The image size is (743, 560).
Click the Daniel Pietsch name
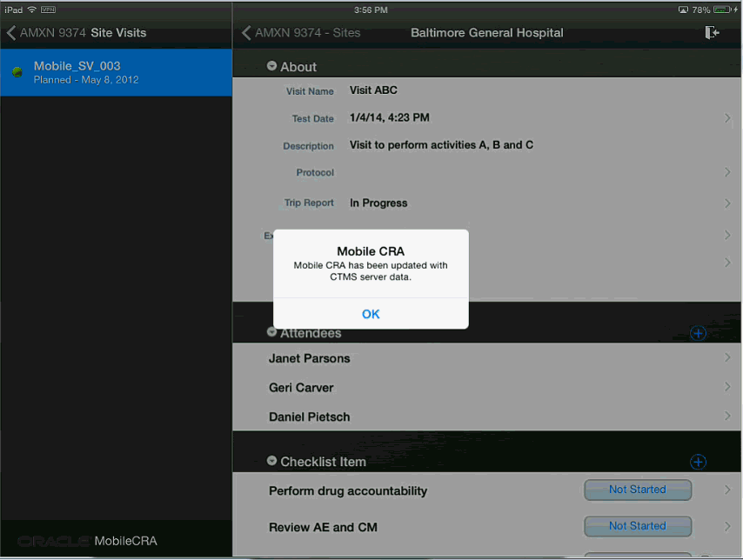pyautogui.click(x=310, y=417)
